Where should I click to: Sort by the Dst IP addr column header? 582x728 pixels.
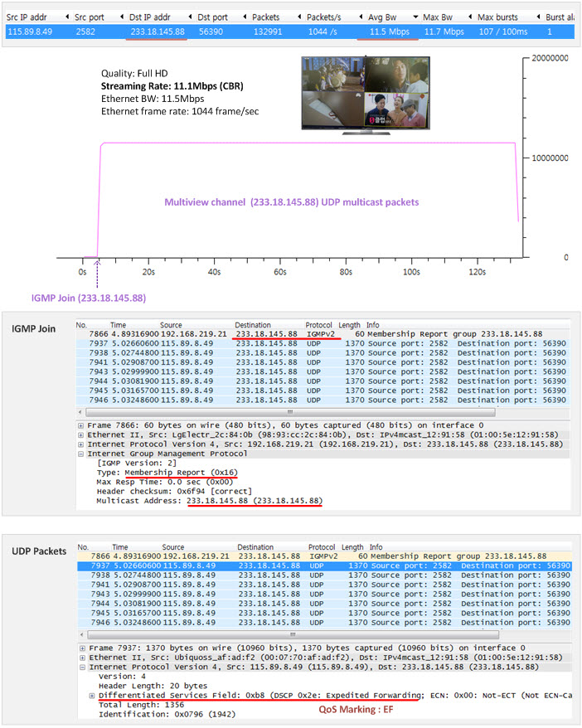[x=149, y=17]
